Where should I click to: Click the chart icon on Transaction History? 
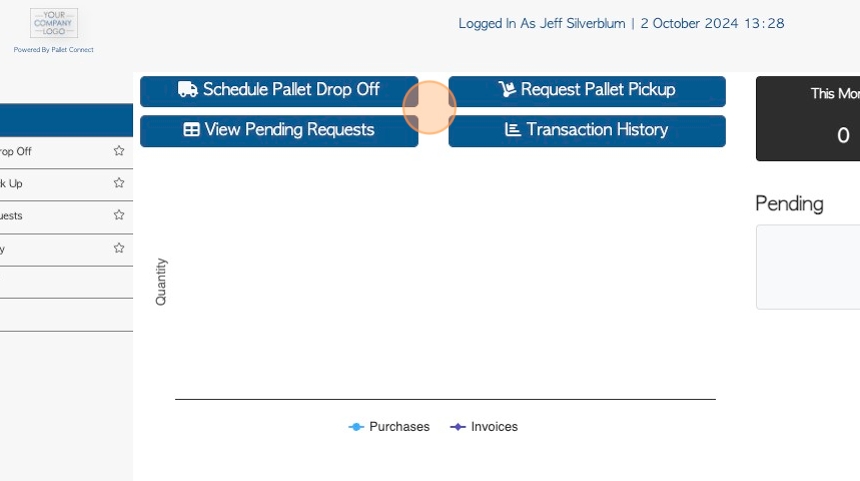pyautogui.click(x=512, y=129)
